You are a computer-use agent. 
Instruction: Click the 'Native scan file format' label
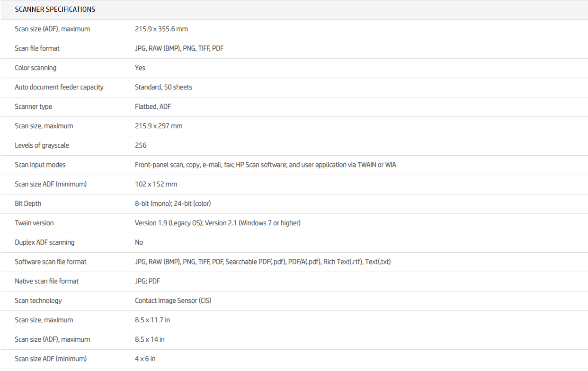pos(47,281)
